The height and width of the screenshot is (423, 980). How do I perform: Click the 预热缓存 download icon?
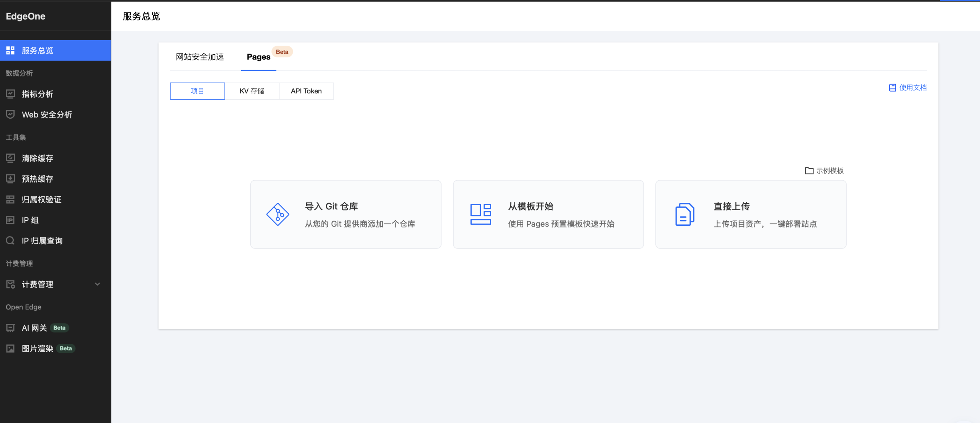(10, 179)
